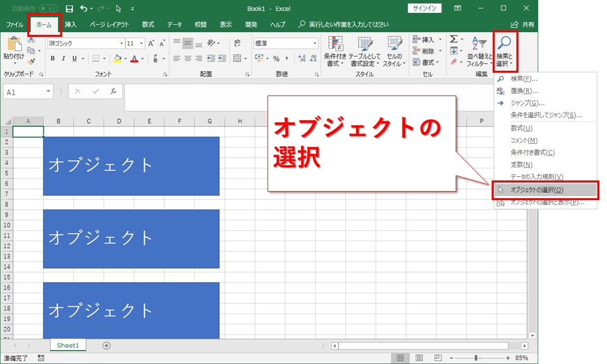The width and height of the screenshot is (607, 364).
Task: Click the Undo arrow icon
Action: tap(84, 9)
